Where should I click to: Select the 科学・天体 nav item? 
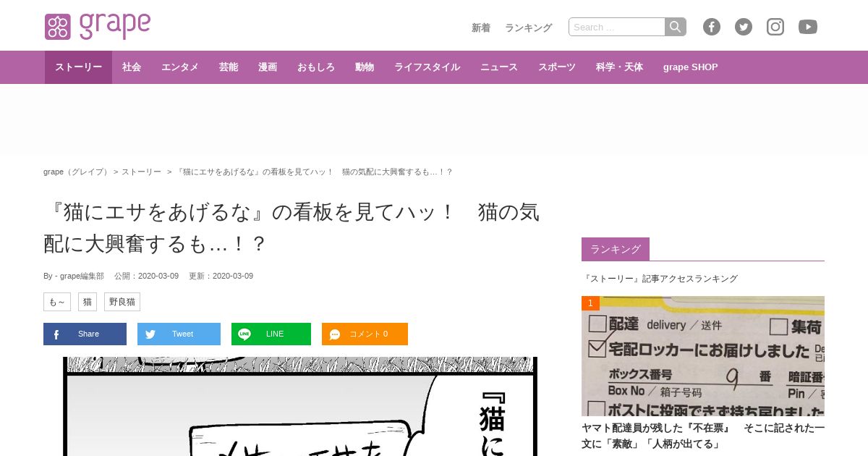click(619, 67)
